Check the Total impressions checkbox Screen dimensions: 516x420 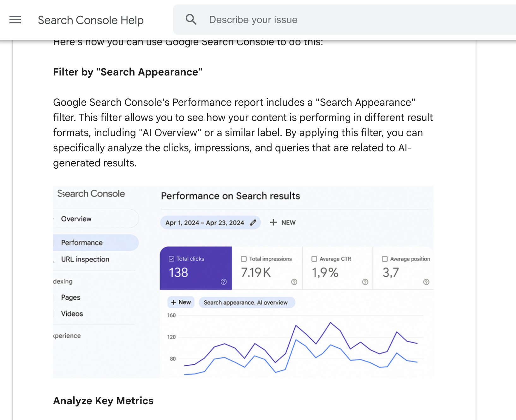(244, 259)
